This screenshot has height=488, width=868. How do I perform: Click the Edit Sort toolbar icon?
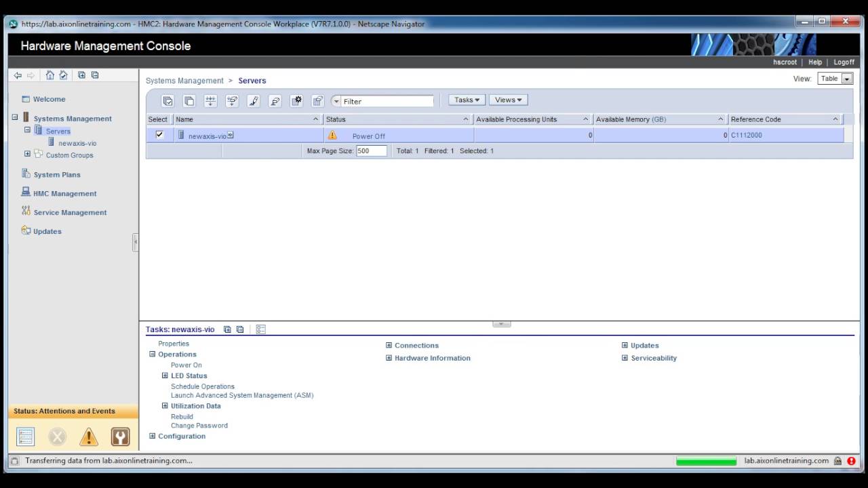211,101
